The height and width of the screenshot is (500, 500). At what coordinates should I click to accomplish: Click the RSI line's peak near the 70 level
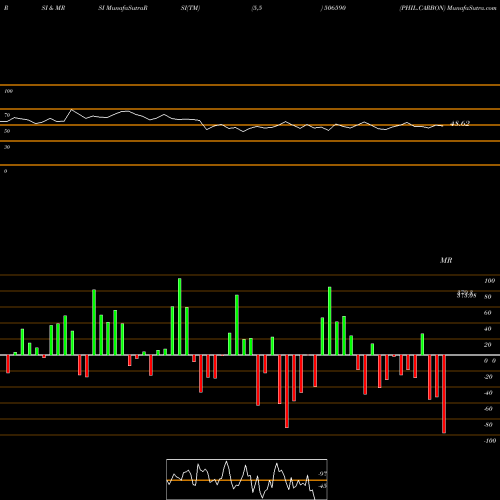[x=71, y=110]
